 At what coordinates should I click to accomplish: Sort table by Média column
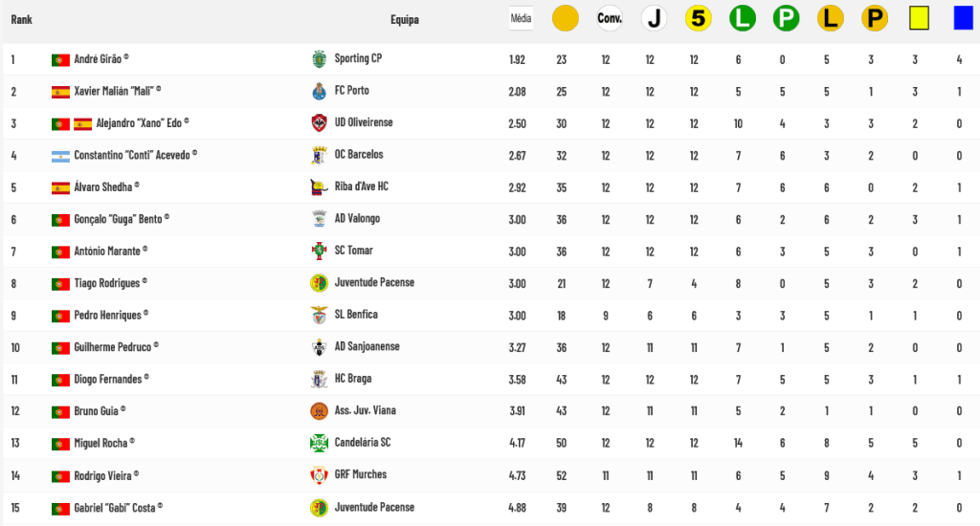tap(521, 18)
